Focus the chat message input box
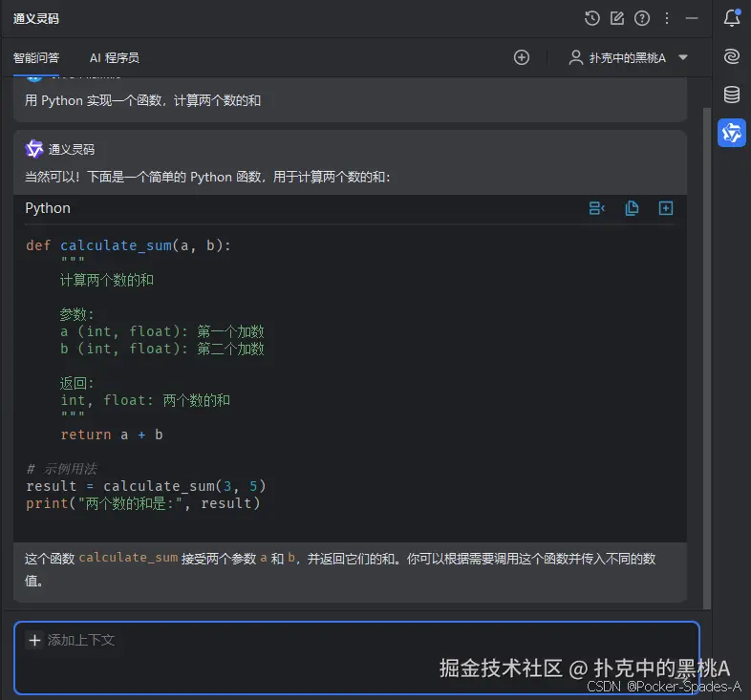The height and width of the screenshot is (700, 751). pos(356,658)
